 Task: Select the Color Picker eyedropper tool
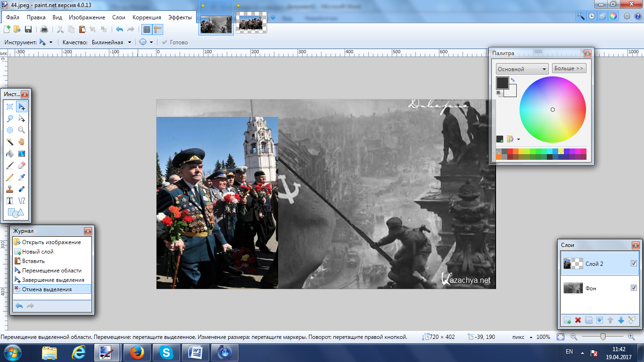[22, 177]
